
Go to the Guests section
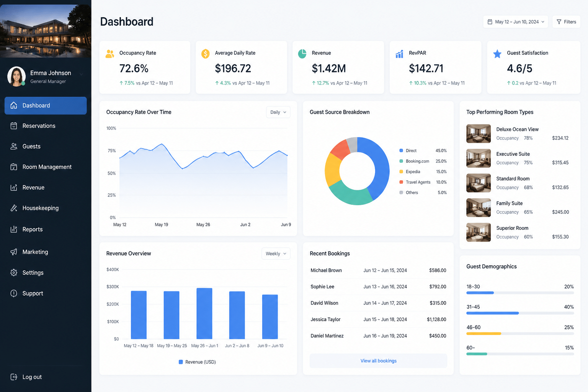(x=46, y=146)
